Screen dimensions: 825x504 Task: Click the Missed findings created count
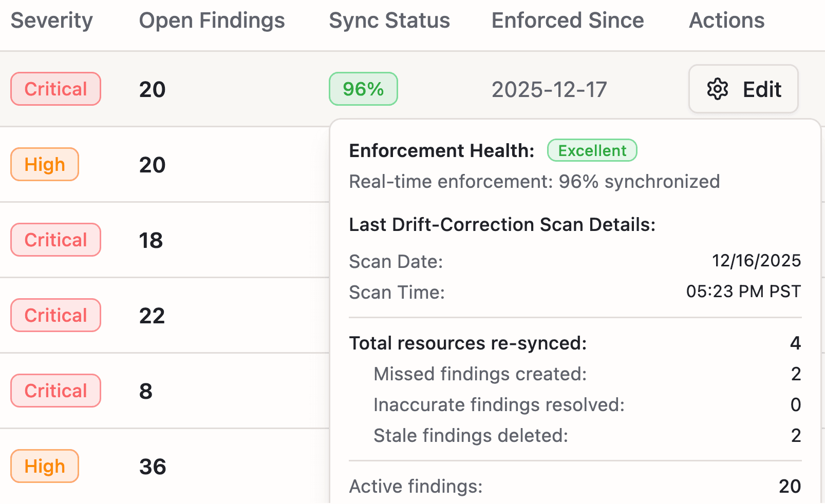pyautogui.click(x=795, y=374)
